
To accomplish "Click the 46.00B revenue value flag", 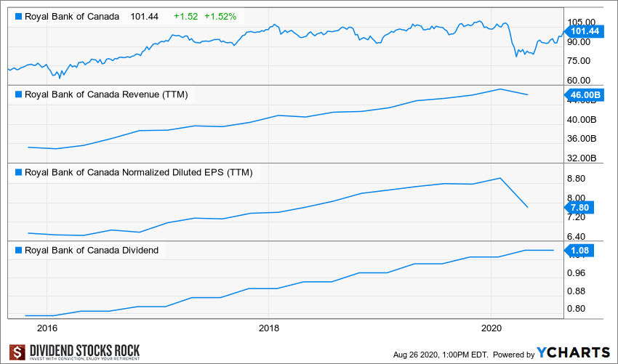I will (584, 95).
